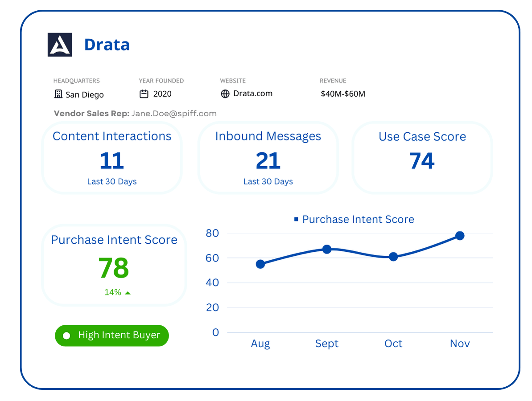Click the Purchase Intent Score value 78
Screen dimensions: 532x401
(x=114, y=268)
